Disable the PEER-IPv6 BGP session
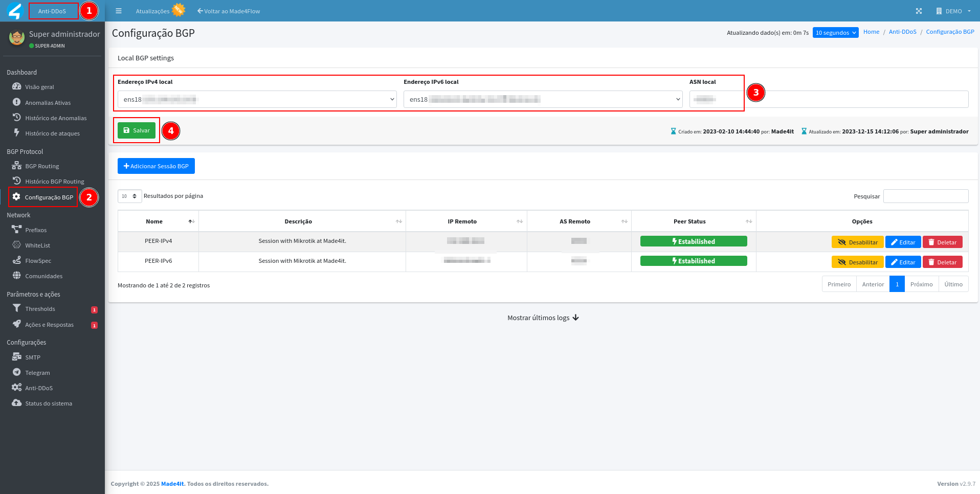 point(857,262)
